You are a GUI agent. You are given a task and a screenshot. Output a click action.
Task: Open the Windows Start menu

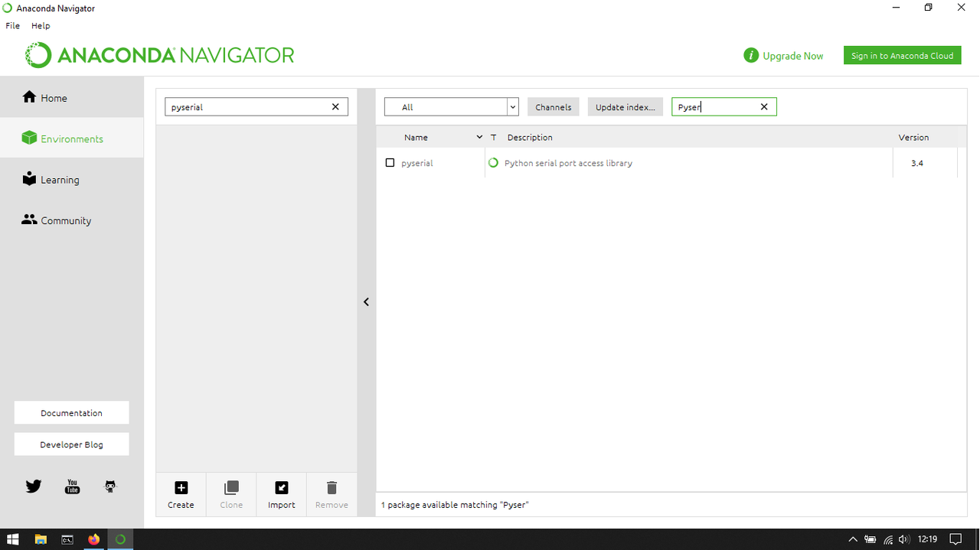(13, 539)
